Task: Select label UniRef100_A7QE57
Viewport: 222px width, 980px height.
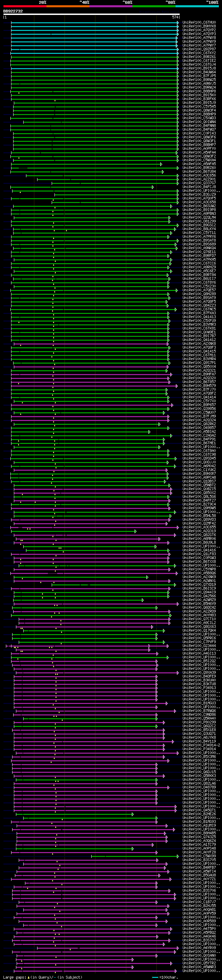Action: pos(199,290)
